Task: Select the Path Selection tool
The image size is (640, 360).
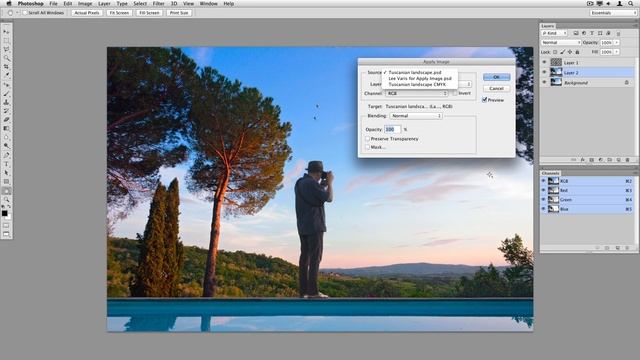Action: pyautogui.click(x=7, y=173)
